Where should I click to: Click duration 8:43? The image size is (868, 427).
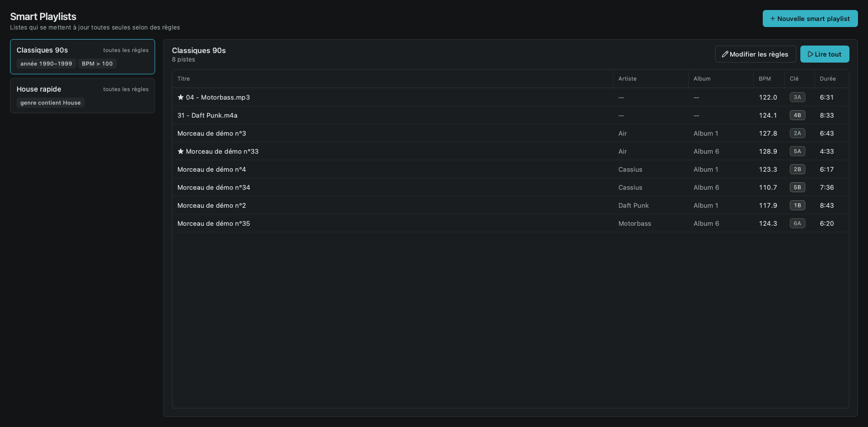point(827,205)
